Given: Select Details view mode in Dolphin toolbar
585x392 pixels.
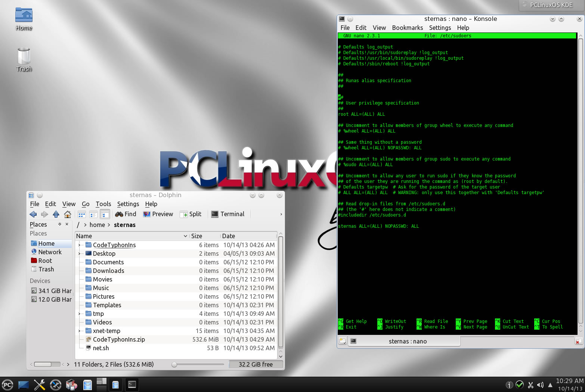Looking at the screenshot, I should [105, 214].
